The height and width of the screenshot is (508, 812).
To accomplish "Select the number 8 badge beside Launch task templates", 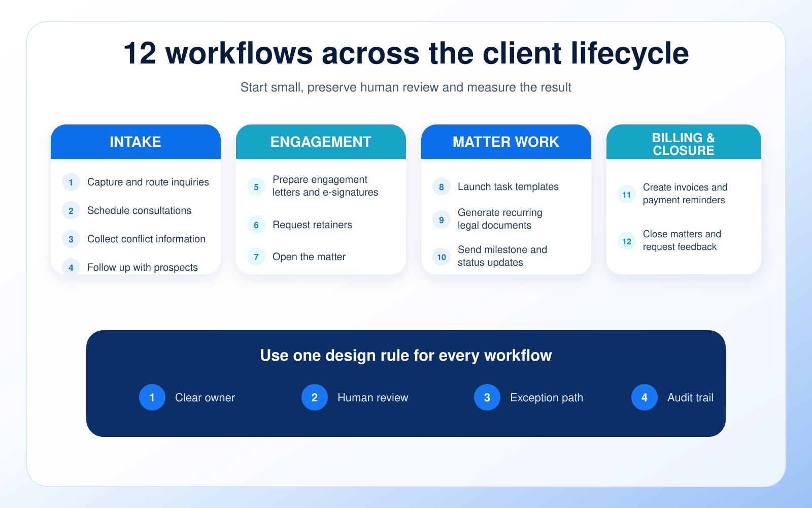I will 442,186.
